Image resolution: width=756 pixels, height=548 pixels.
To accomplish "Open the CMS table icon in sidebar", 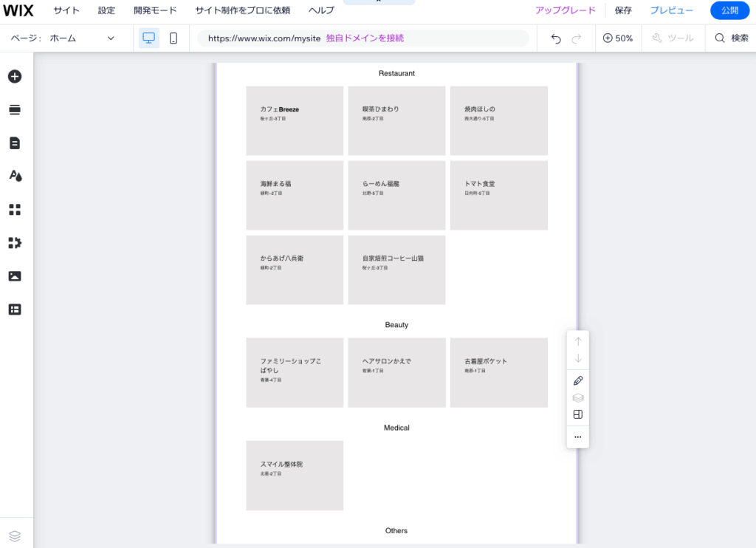I will pyautogui.click(x=15, y=309).
